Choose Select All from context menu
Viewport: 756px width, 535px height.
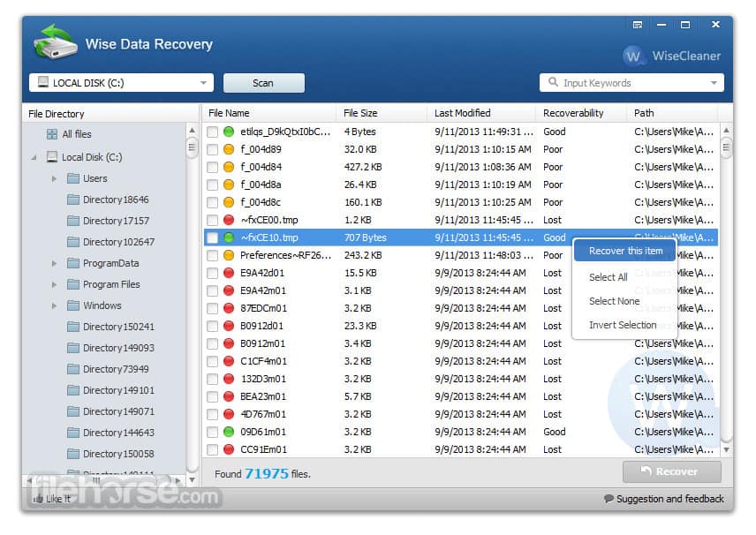[608, 277]
